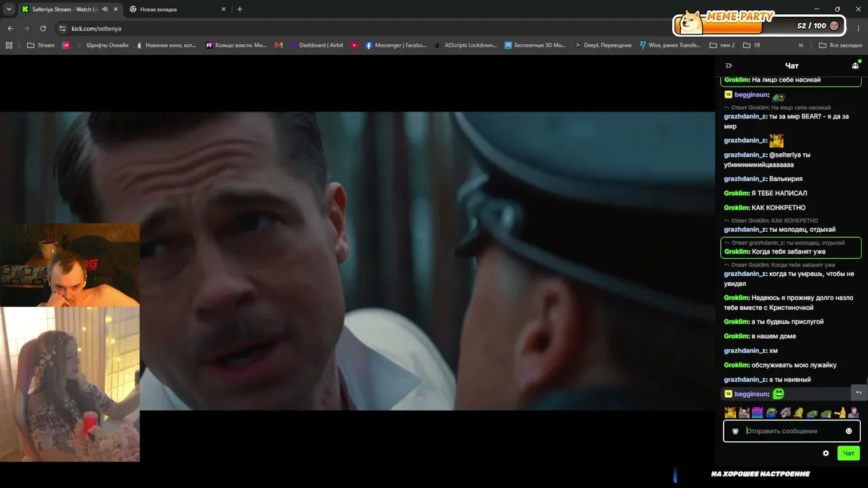Open the Gmail bookmark
The width and height of the screenshot is (868, 488).
tap(279, 45)
